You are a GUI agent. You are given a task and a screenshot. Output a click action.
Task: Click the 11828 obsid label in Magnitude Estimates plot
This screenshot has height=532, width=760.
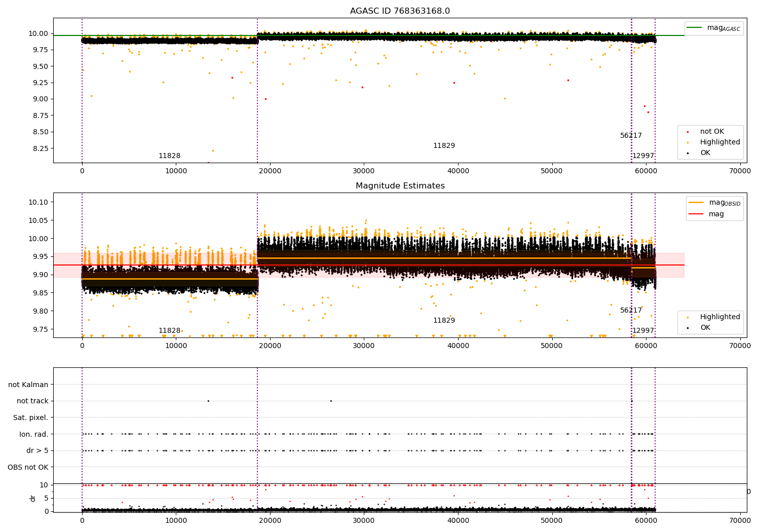click(169, 331)
